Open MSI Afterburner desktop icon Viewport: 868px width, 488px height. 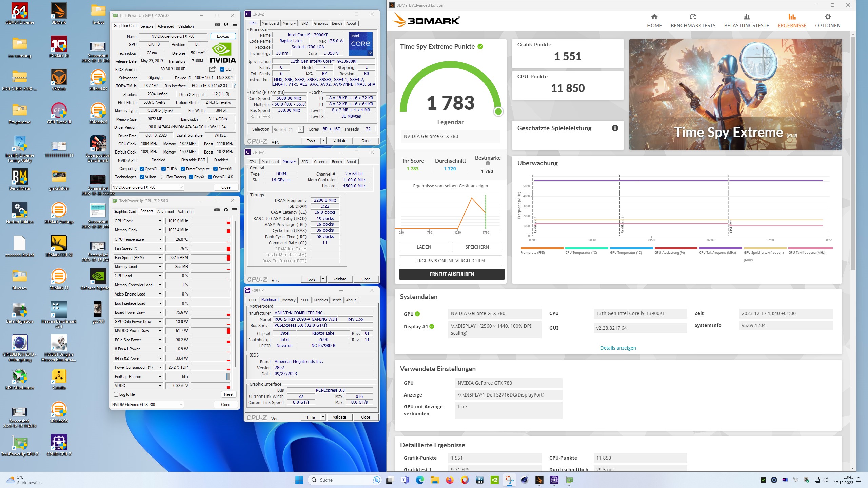20,379
